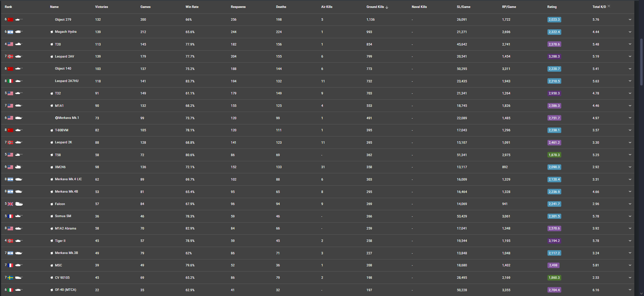Click the icon left of Tiger II's name
Screen dimensions: 644x296
(52, 241)
